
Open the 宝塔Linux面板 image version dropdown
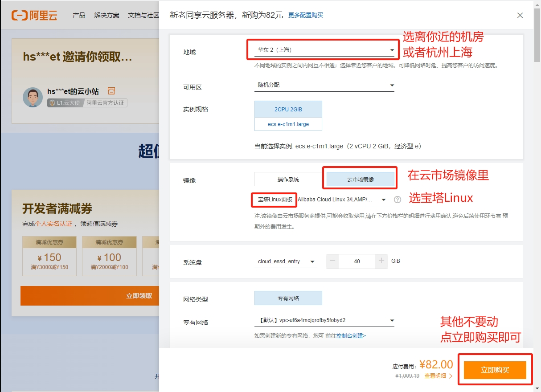(343, 200)
